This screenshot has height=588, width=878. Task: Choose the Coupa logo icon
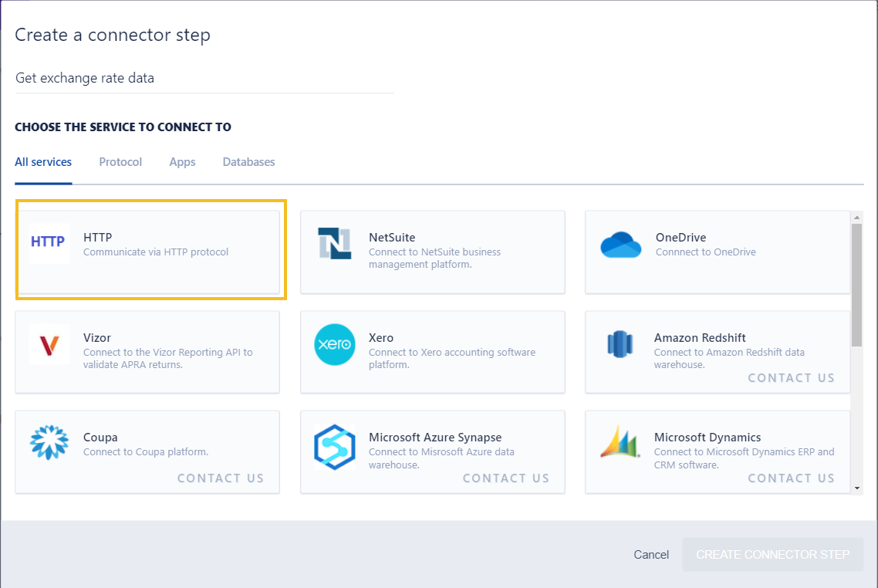[49, 443]
